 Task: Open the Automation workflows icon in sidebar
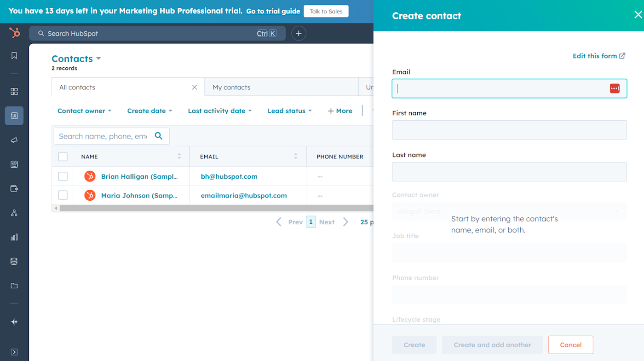(x=14, y=213)
